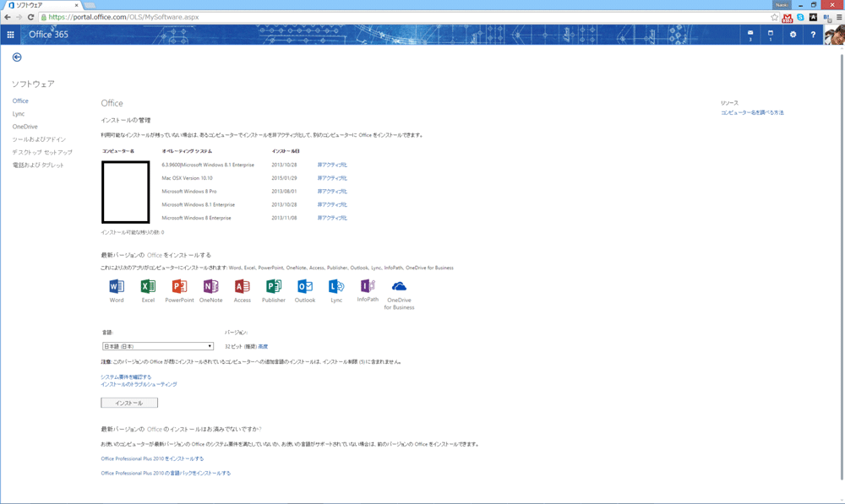Select 電話およびタブレット in left navigation
The image size is (845, 504).
[38, 165]
